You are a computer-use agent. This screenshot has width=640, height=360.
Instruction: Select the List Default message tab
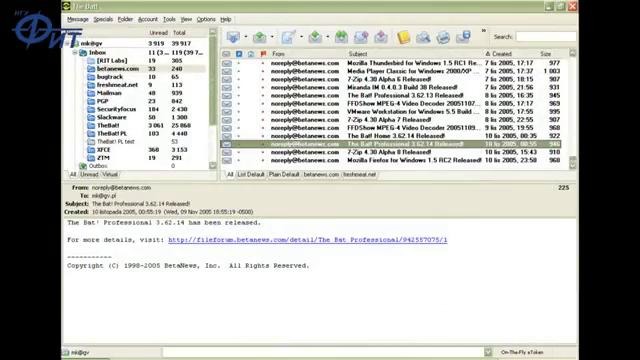coord(251,175)
